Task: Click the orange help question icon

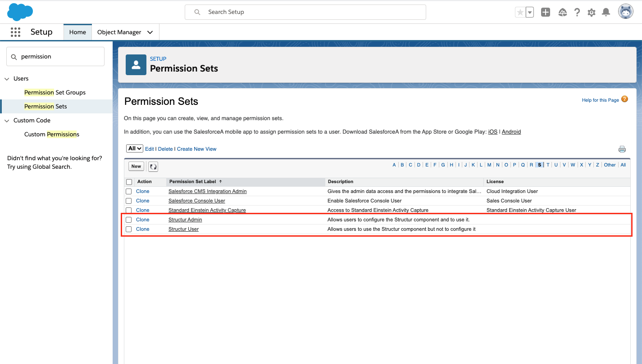Action: [x=624, y=99]
